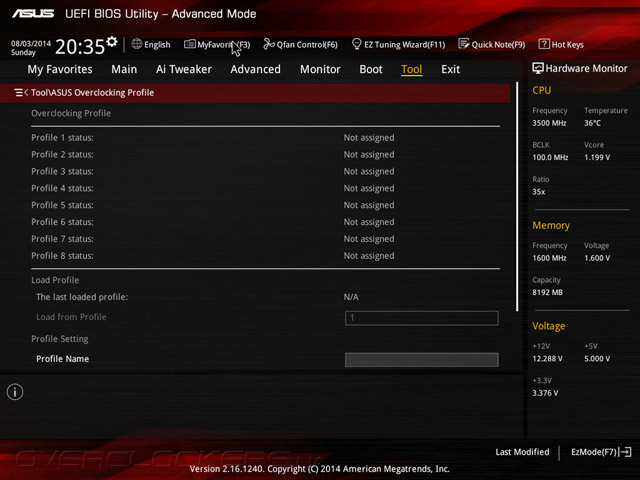Show the Hot Keys list
Screen dimensions: 640x480
[x=561, y=44]
